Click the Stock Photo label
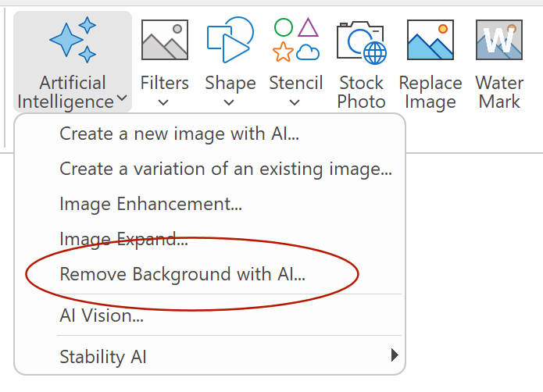Viewport: 543px width, 392px height. 361,92
